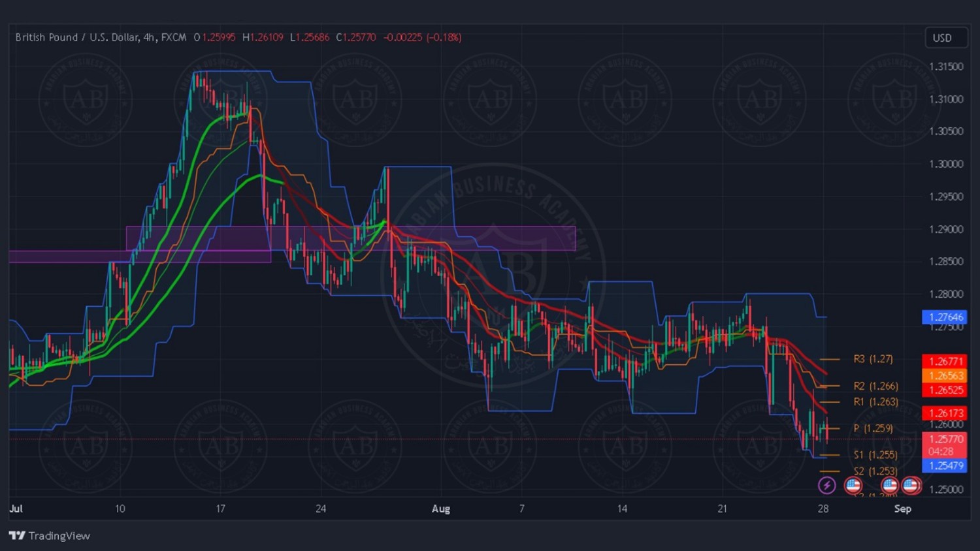
Task: Click the red 1.26173 price label
Action: click(945, 413)
